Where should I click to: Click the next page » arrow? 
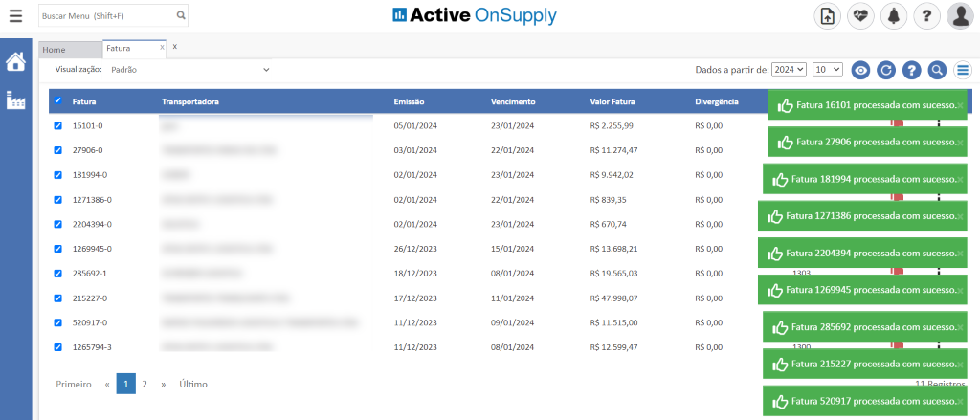[x=163, y=385]
